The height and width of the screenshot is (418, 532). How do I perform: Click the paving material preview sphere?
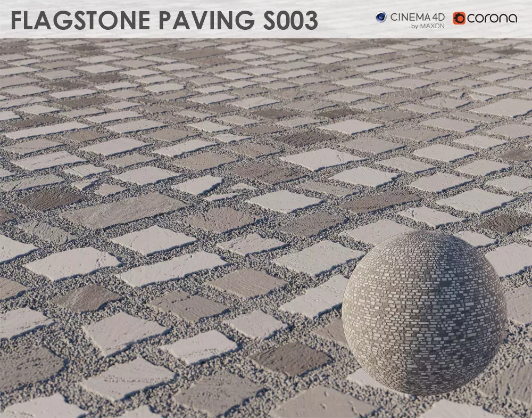[424, 313]
